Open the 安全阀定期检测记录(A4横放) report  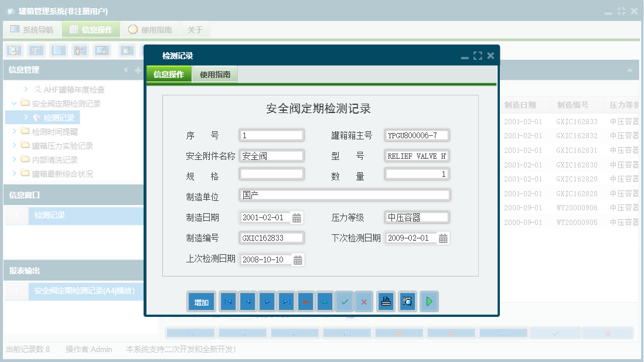tap(86, 291)
